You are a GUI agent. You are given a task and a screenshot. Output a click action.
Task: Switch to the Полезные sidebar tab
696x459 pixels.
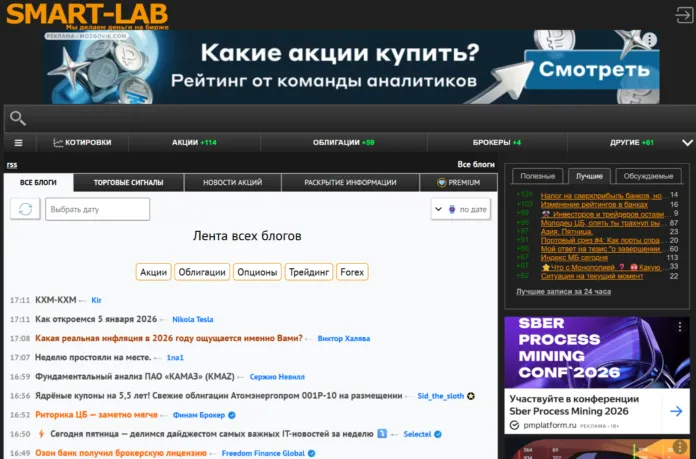[x=538, y=176]
